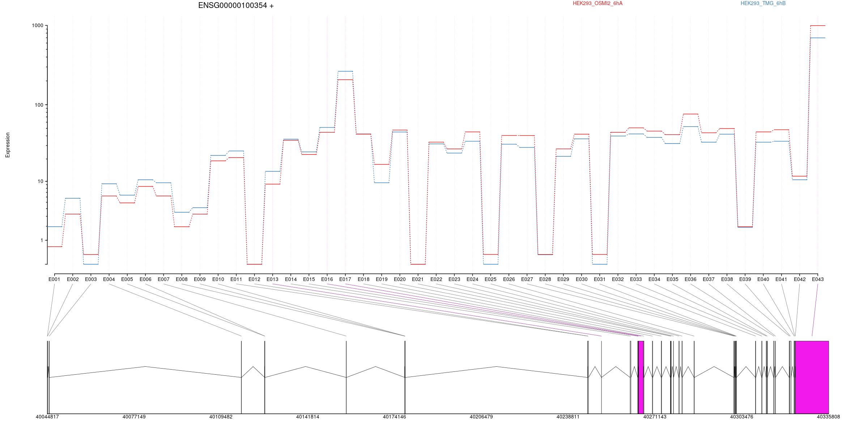This screenshot has width=868, height=434.
Task: Click the exon label E018
Action: pyautogui.click(x=363, y=279)
